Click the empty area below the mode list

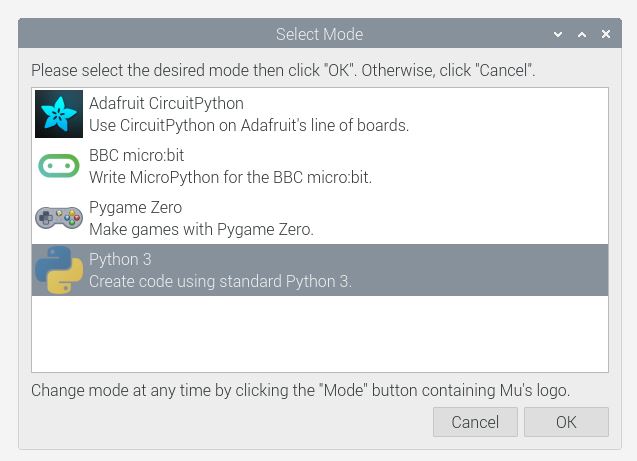[x=320, y=334]
